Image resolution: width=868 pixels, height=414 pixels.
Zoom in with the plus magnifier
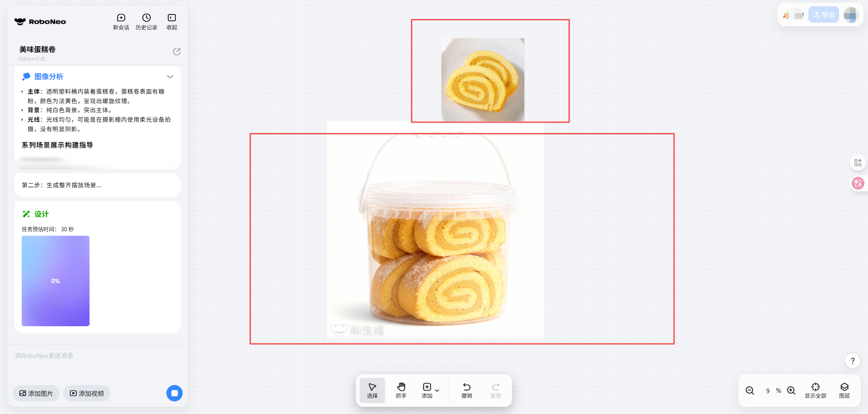point(791,390)
